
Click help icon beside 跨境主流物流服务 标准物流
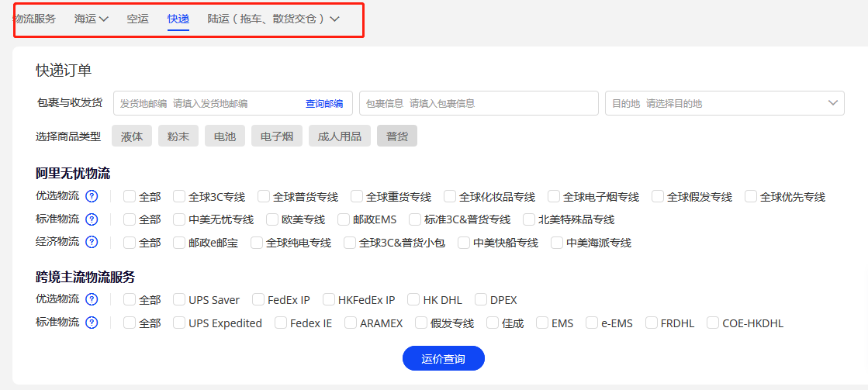pos(92,323)
